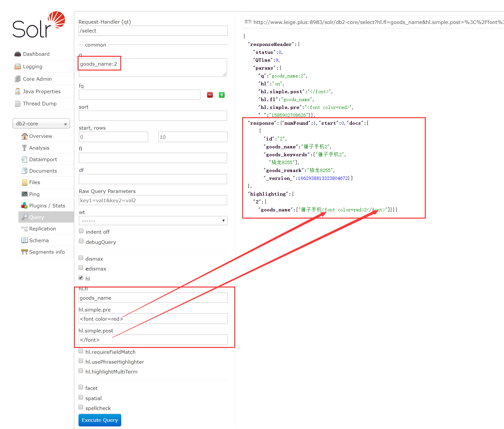The image size is (504, 429).
Task: Open the request URL link
Action: [x=378, y=22]
